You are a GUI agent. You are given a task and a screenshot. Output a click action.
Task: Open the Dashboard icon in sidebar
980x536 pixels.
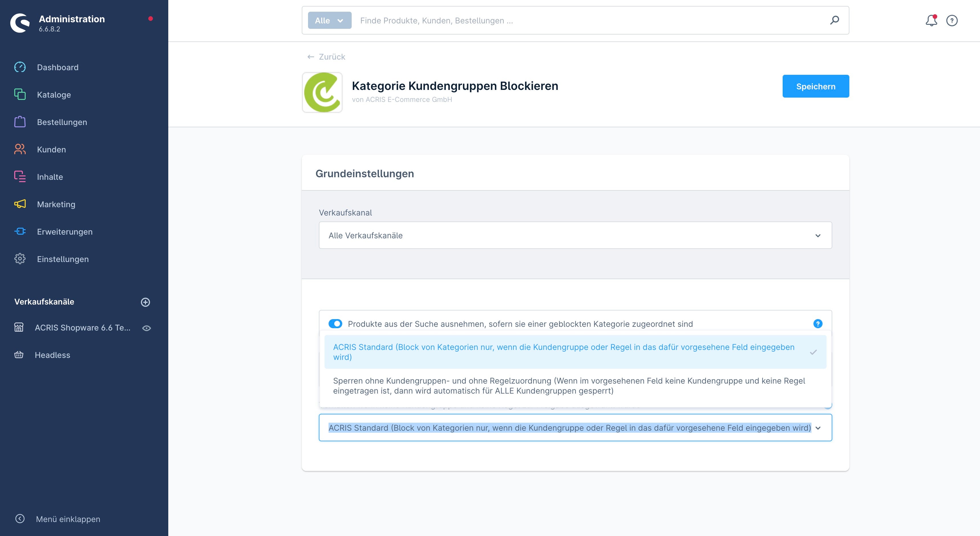pyautogui.click(x=20, y=67)
